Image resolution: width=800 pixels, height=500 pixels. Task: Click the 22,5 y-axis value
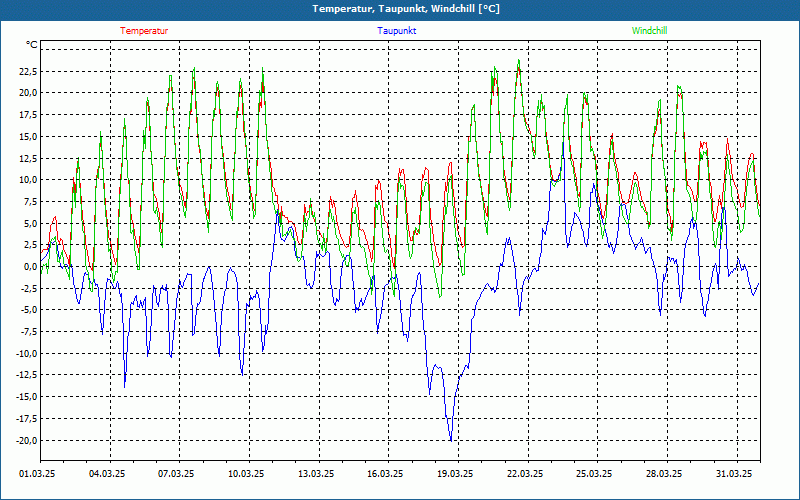28,71
